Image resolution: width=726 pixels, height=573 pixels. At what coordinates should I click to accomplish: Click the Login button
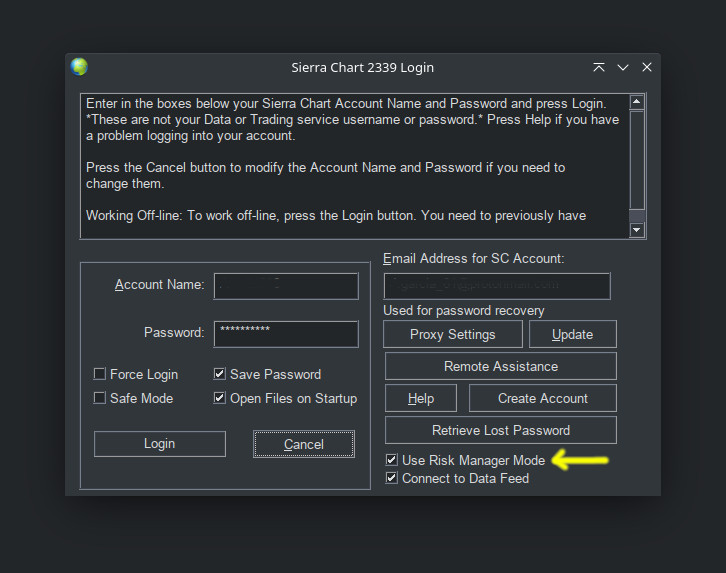[160, 444]
